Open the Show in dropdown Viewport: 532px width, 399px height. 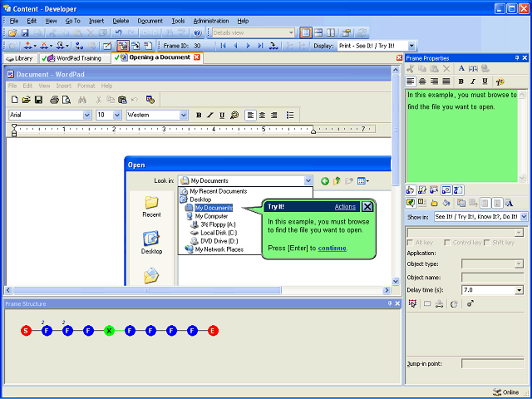(524, 216)
